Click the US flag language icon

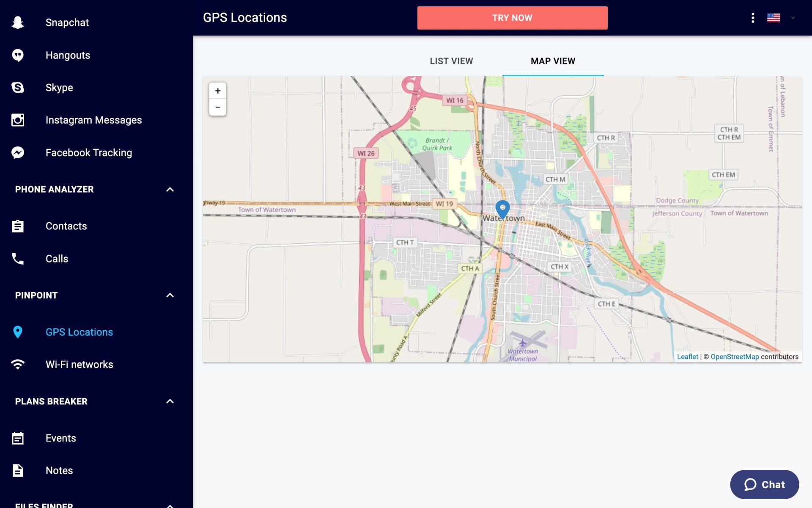774,18
